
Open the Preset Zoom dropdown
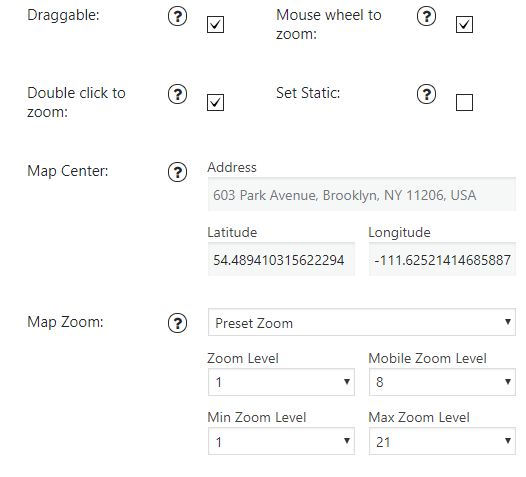(x=362, y=322)
